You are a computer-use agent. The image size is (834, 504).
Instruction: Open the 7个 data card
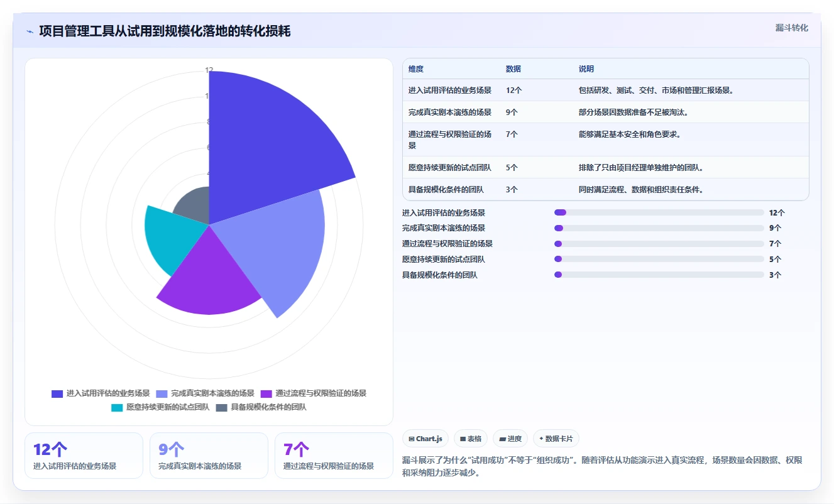(x=334, y=456)
